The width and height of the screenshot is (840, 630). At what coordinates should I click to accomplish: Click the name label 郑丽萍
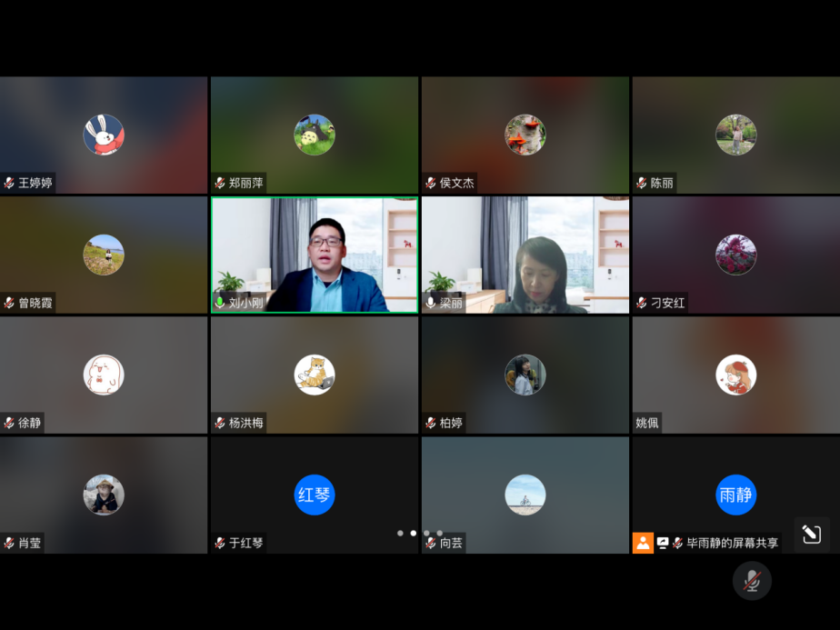[245, 183]
